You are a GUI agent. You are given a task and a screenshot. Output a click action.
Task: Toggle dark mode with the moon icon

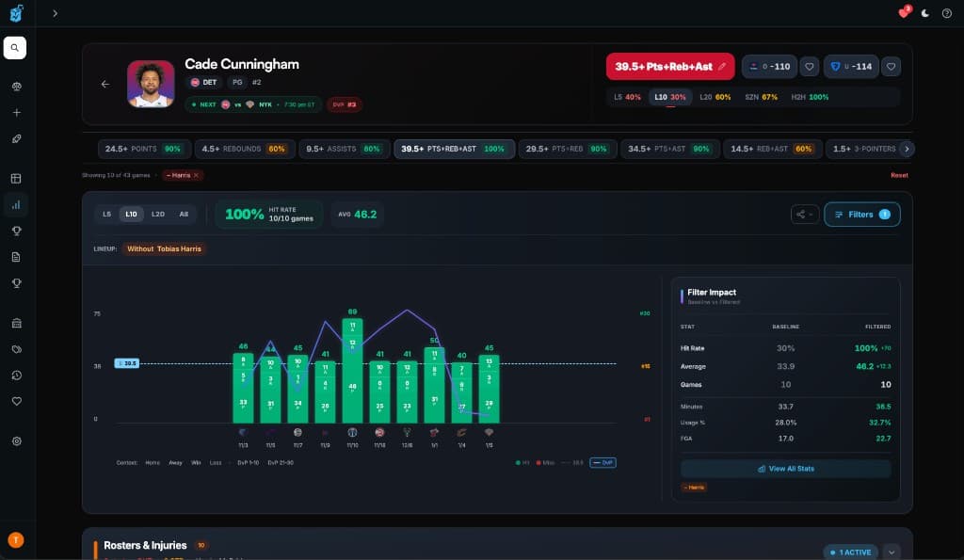coord(924,13)
